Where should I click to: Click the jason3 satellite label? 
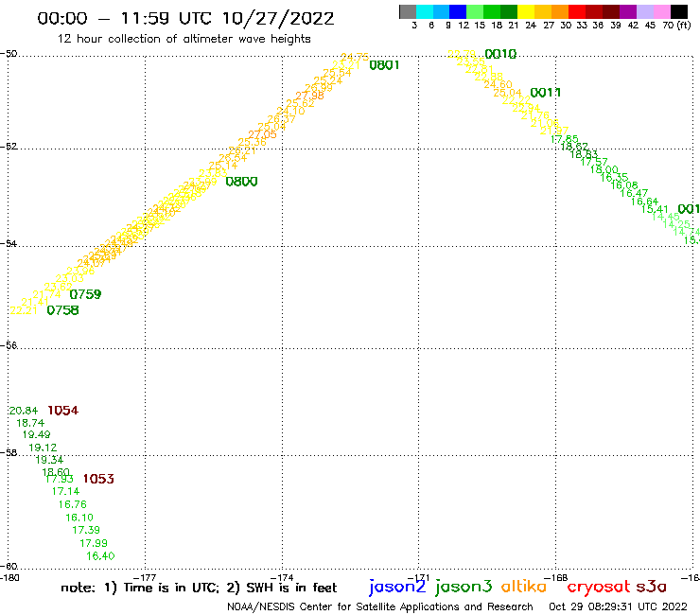tap(464, 587)
